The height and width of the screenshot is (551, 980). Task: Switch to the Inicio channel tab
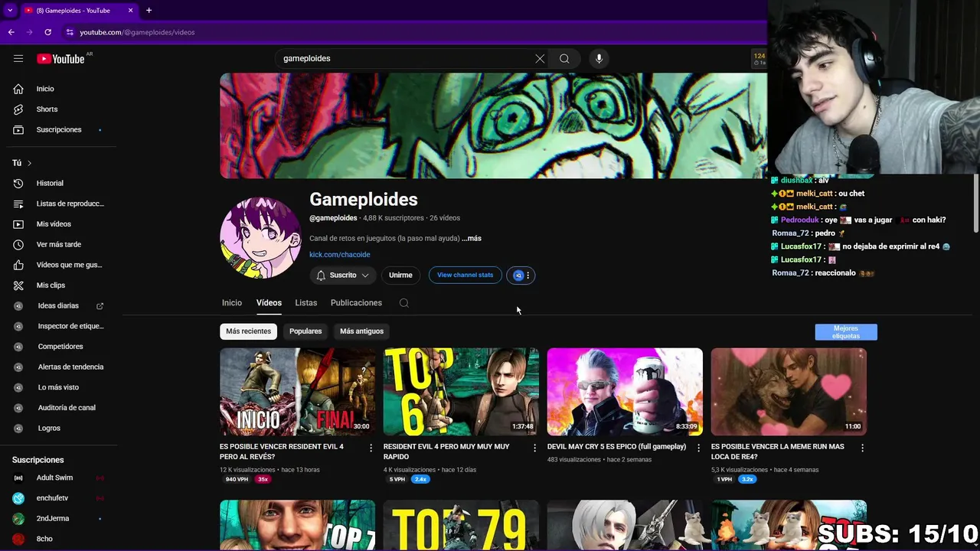point(232,303)
